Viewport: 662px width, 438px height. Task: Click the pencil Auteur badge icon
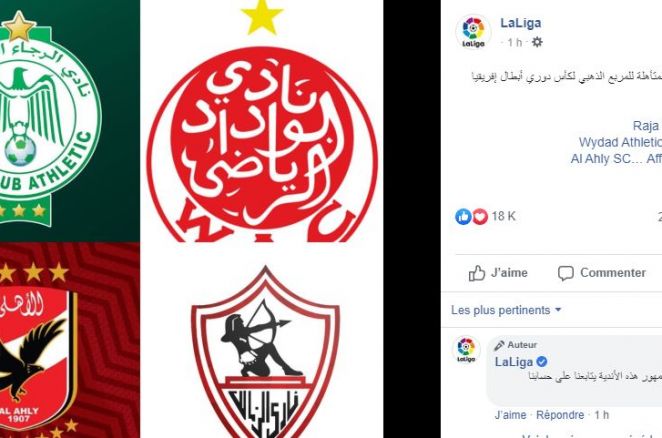[499, 345]
